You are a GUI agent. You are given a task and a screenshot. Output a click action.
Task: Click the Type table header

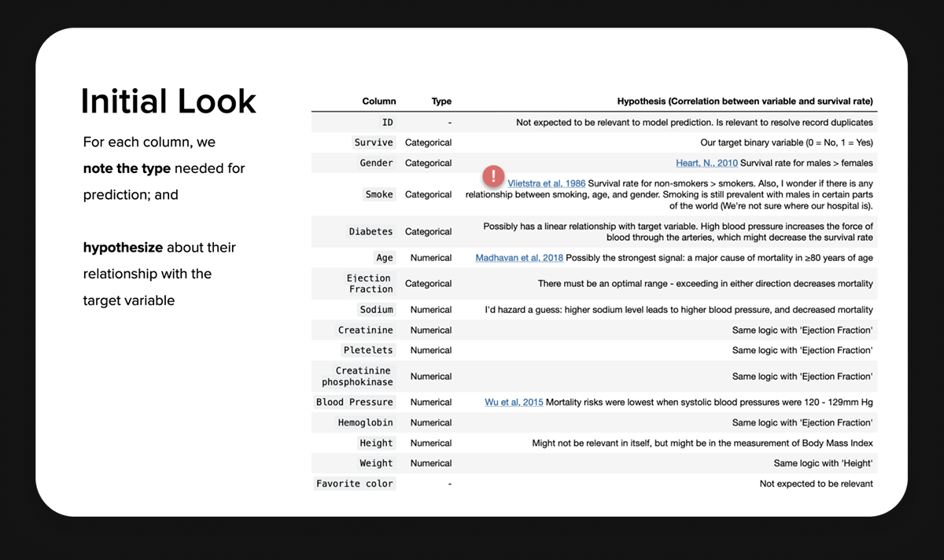pos(441,101)
